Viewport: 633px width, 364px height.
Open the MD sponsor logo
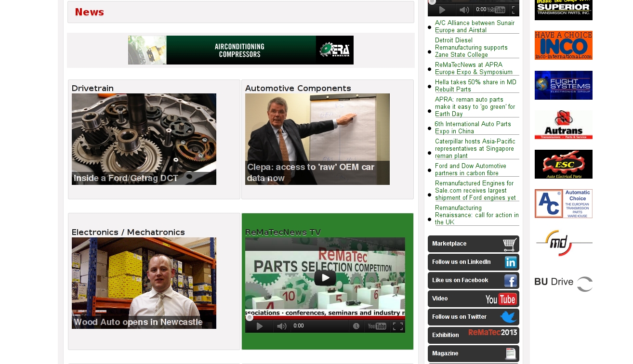564,243
